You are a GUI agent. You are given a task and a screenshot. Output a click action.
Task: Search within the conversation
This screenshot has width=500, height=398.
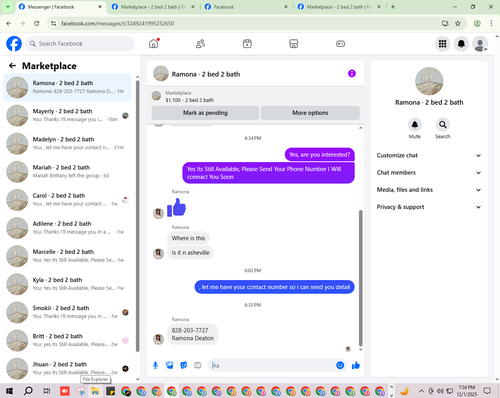[x=442, y=125]
